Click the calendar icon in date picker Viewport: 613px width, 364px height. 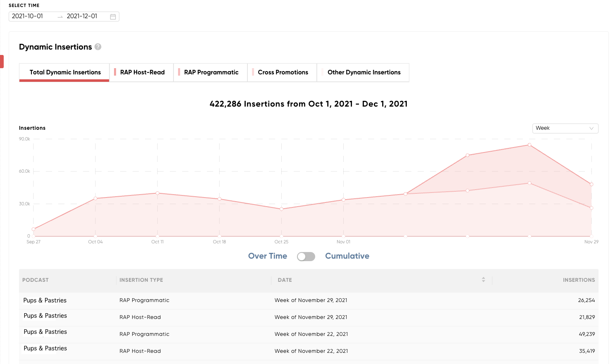point(113,17)
